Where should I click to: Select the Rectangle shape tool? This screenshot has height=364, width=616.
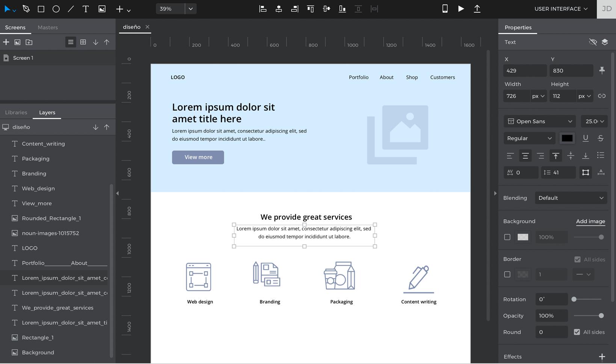pyautogui.click(x=41, y=9)
